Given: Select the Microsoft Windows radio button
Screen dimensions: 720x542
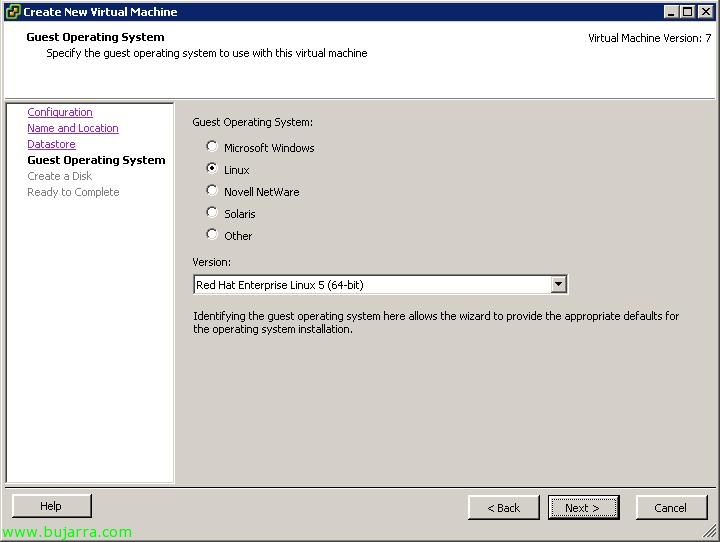Looking at the screenshot, I should pyautogui.click(x=212, y=147).
